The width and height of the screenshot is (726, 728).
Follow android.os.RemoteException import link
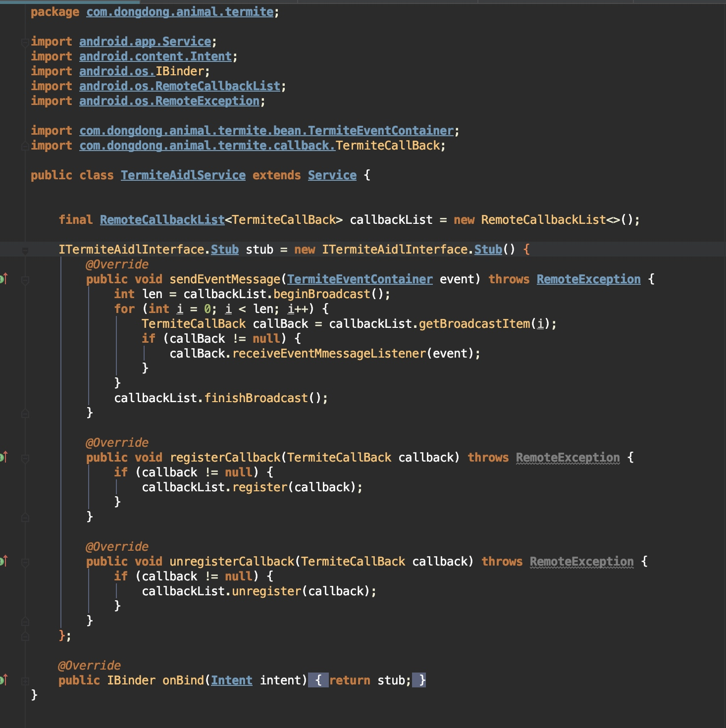coord(169,101)
